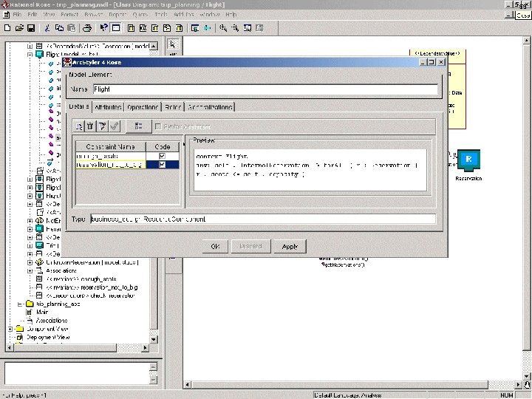Screen dimensions: 532x399
Task: Select the enough_seats constraint tree item
Action: click(81, 279)
